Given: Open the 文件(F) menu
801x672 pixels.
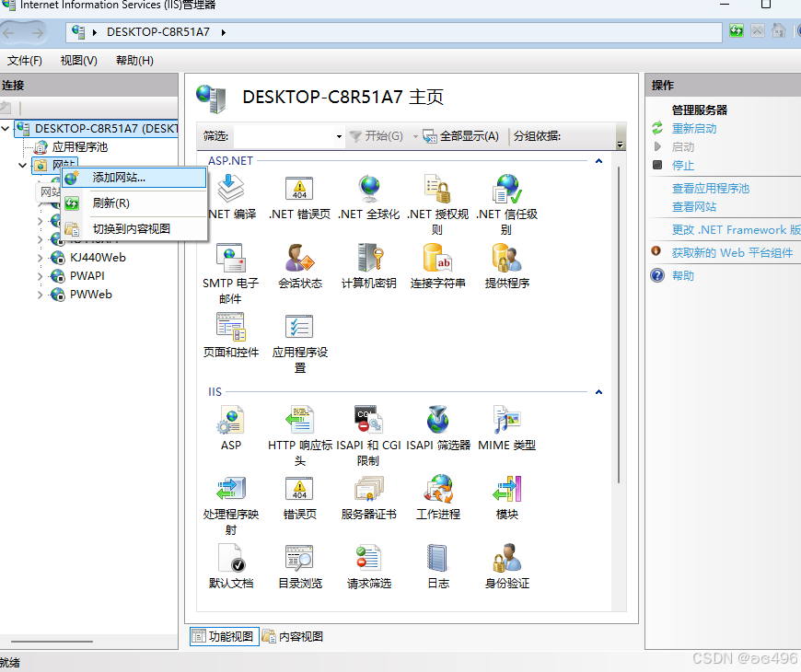Looking at the screenshot, I should pyautogui.click(x=25, y=61).
